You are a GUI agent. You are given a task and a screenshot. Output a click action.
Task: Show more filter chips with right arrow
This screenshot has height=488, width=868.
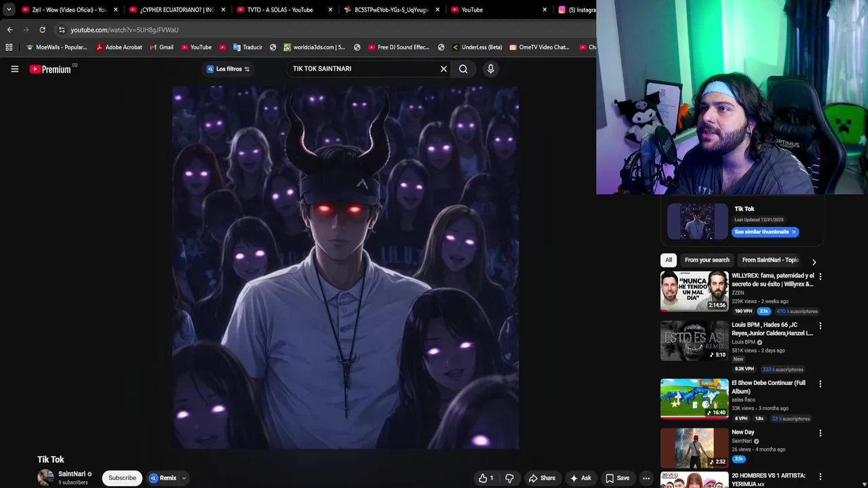click(814, 262)
